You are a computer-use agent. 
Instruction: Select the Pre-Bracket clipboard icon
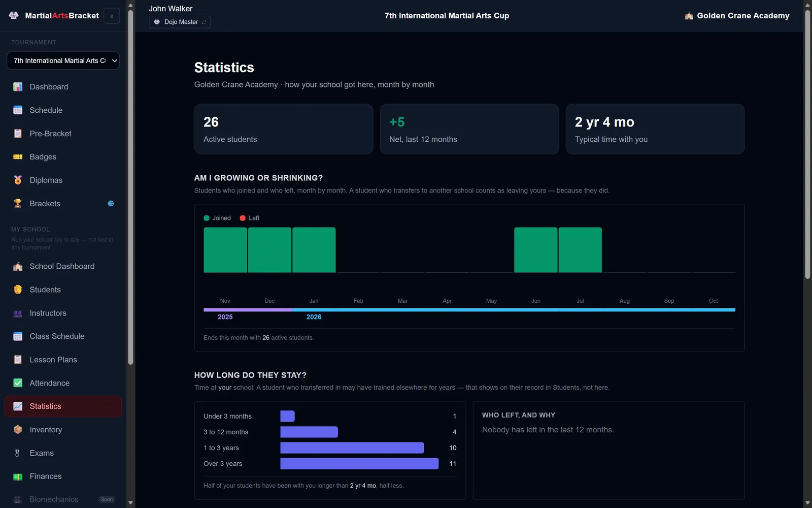pos(18,134)
